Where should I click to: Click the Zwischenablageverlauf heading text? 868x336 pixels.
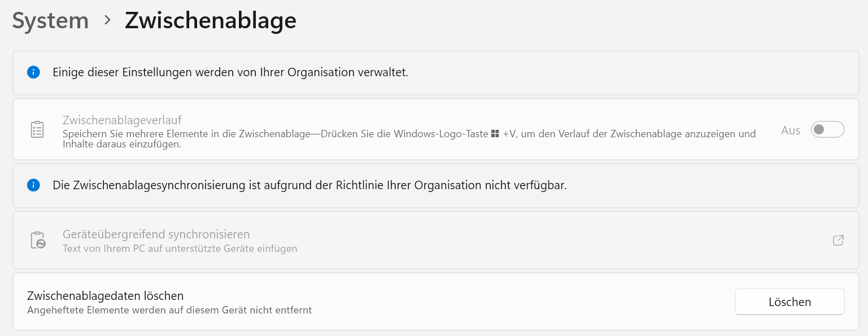point(122,120)
